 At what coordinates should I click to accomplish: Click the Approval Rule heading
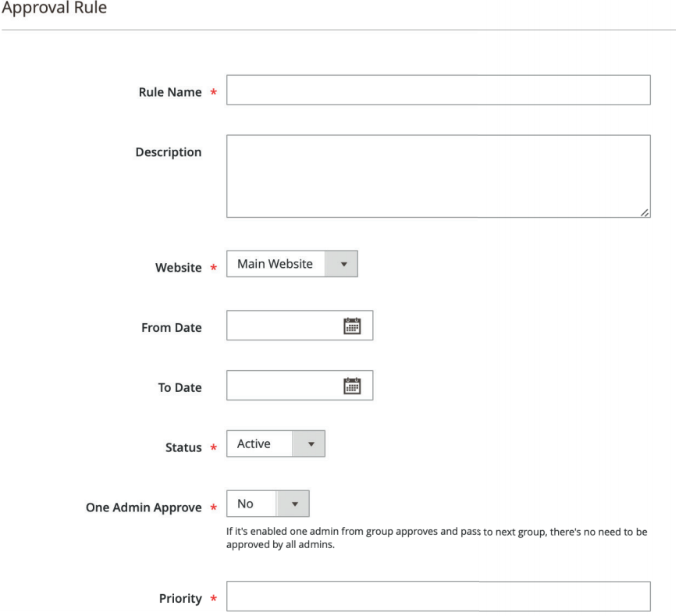point(54,8)
